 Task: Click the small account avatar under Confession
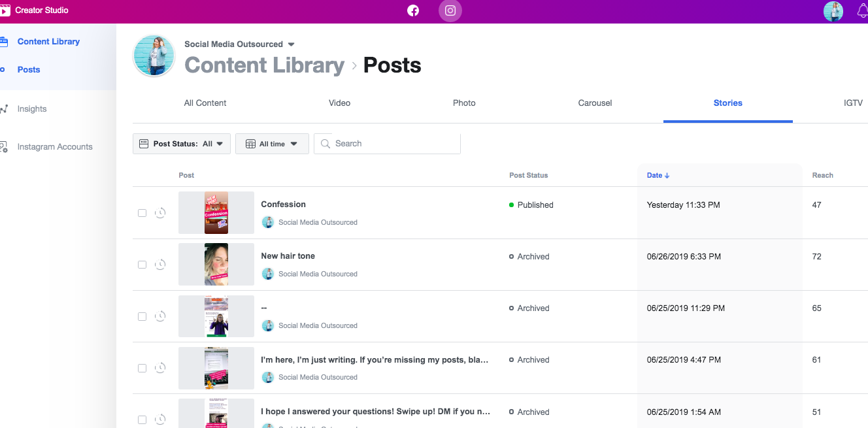pos(267,222)
